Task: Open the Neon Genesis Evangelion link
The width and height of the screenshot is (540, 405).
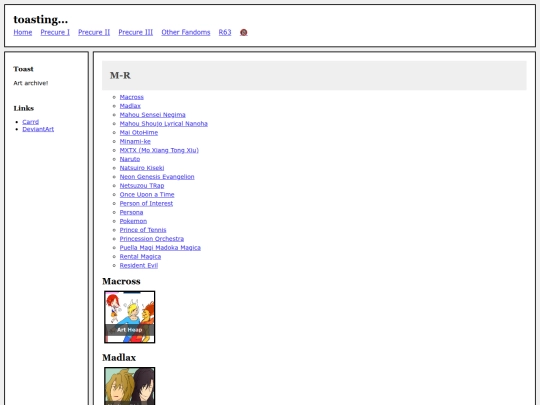Action: pos(157,177)
